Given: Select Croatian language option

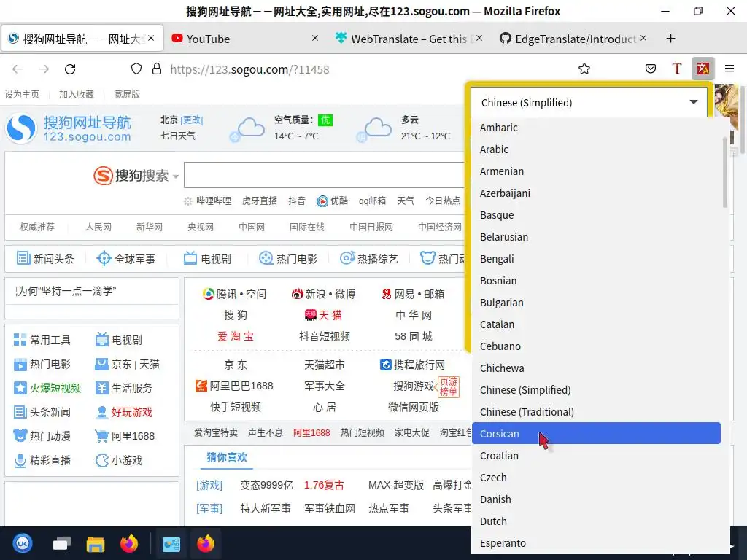Looking at the screenshot, I should tap(596, 456).
